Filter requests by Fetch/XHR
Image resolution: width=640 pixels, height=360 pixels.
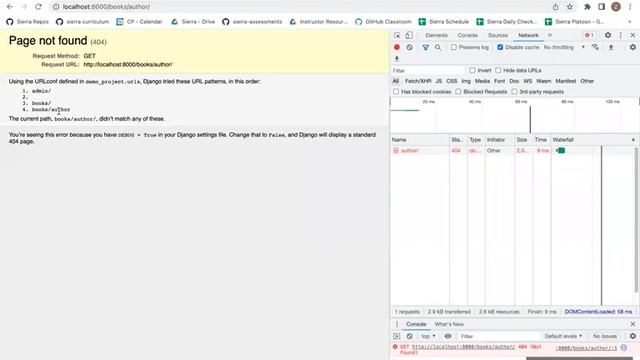[418, 81]
